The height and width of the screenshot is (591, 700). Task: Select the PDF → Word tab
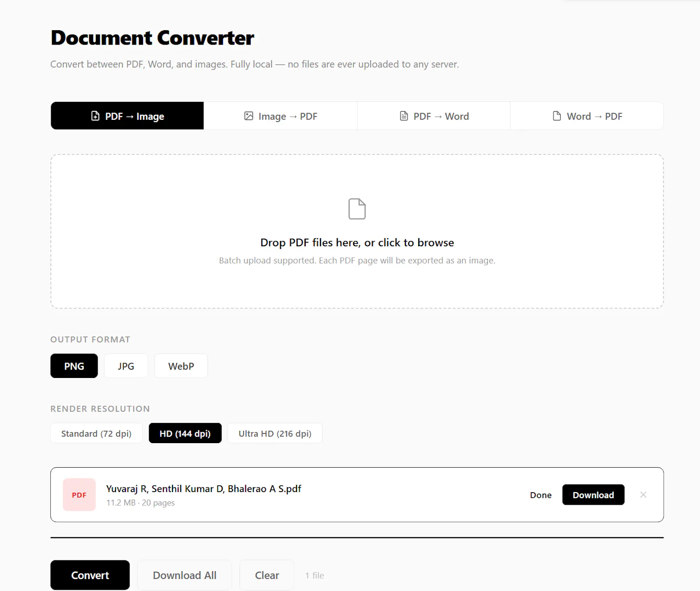pyautogui.click(x=434, y=116)
